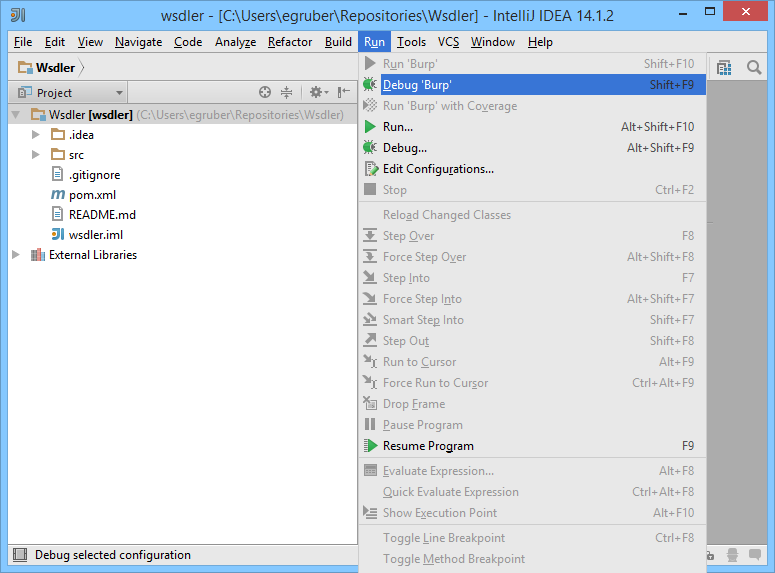
Task: Click the Resume Program green arrow icon
Action: click(x=370, y=445)
